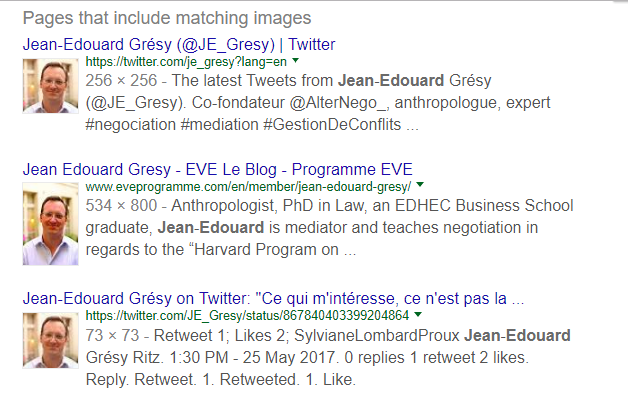Click the twitter.com/je_gresy?lang=en URL
Viewport: 628px width, 409px height.
pyautogui.click(x=186, y=62)
